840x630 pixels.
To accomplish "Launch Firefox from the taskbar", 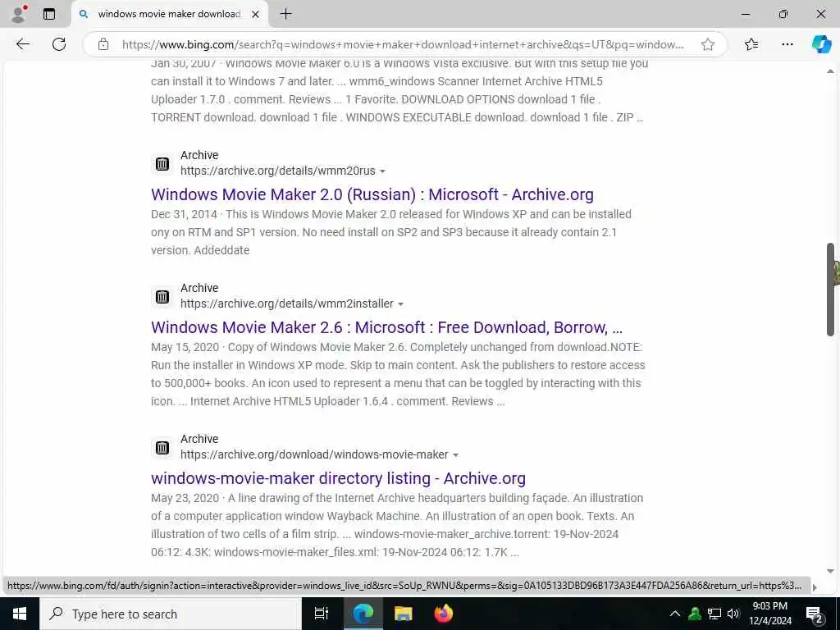I will (444, 614).
